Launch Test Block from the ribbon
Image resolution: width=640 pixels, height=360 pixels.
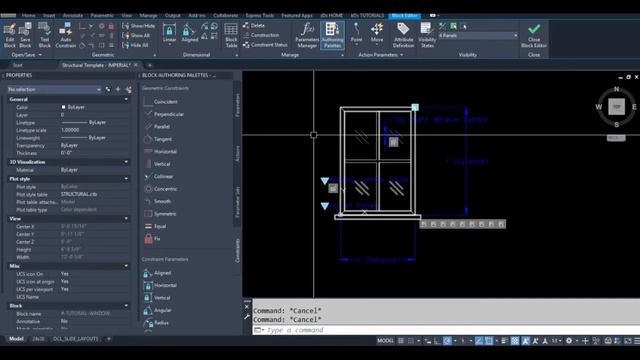44,35
